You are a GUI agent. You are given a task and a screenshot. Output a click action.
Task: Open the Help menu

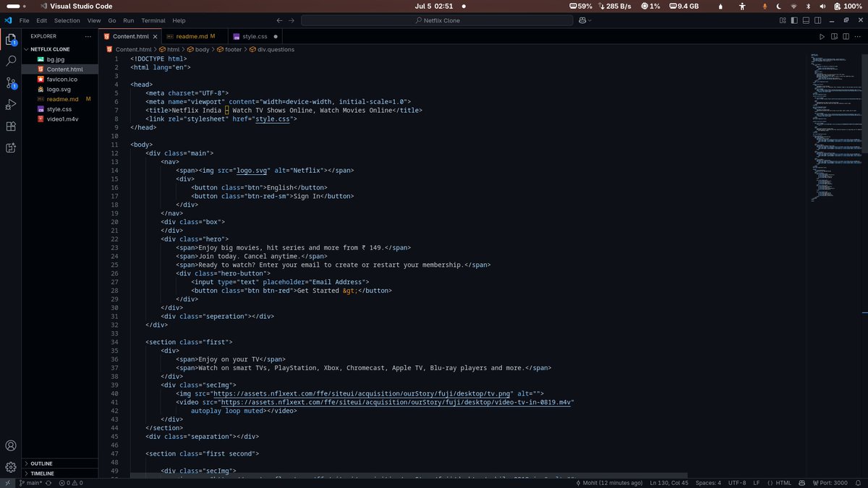[x=179, y=20]
